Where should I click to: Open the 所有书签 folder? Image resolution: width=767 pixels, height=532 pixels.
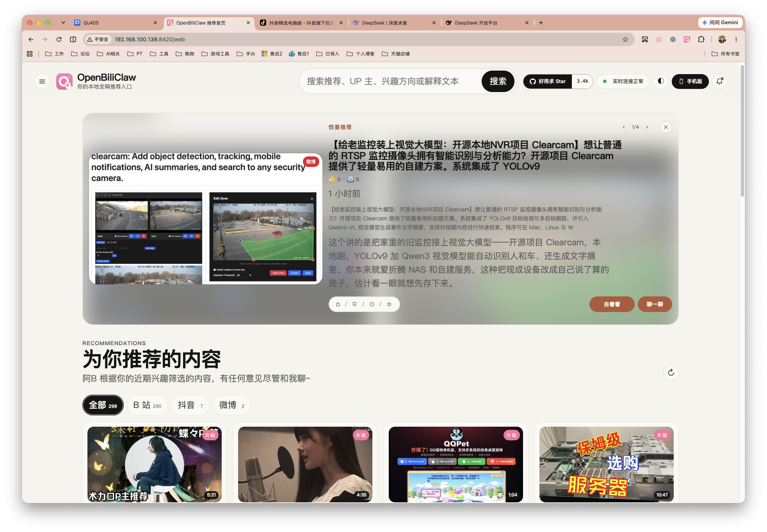click(x=726, y=54)
